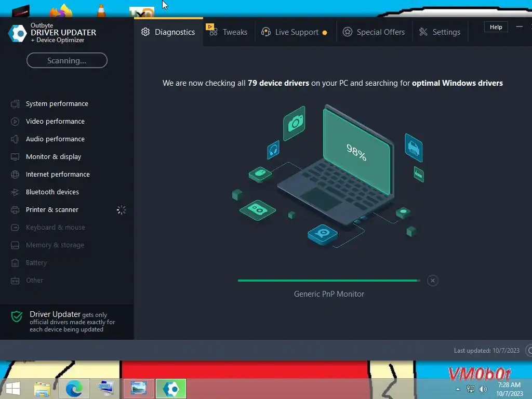The height and width of the screenshot is (399, 532).
Task: Show hidden system tray icons
Action: coord(458,389)
